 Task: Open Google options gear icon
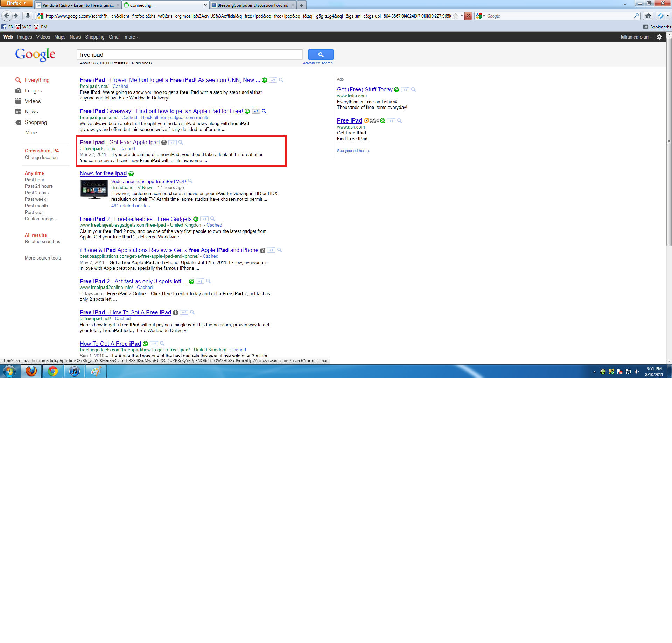click(x=659, y=37)
